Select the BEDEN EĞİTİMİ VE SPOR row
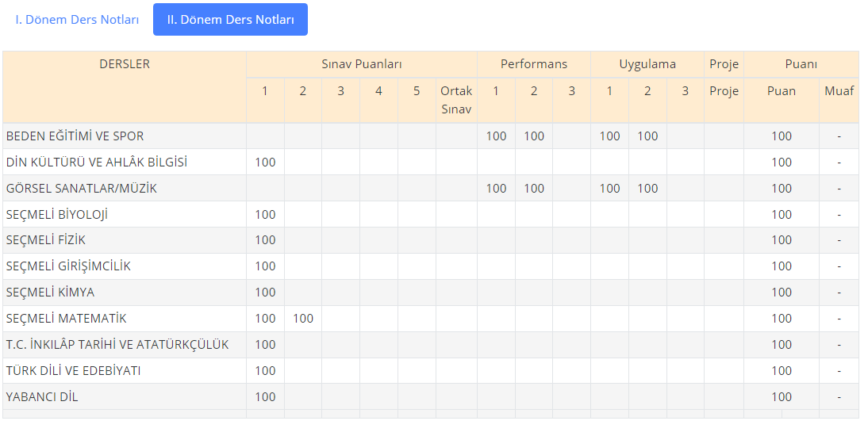 431,136
